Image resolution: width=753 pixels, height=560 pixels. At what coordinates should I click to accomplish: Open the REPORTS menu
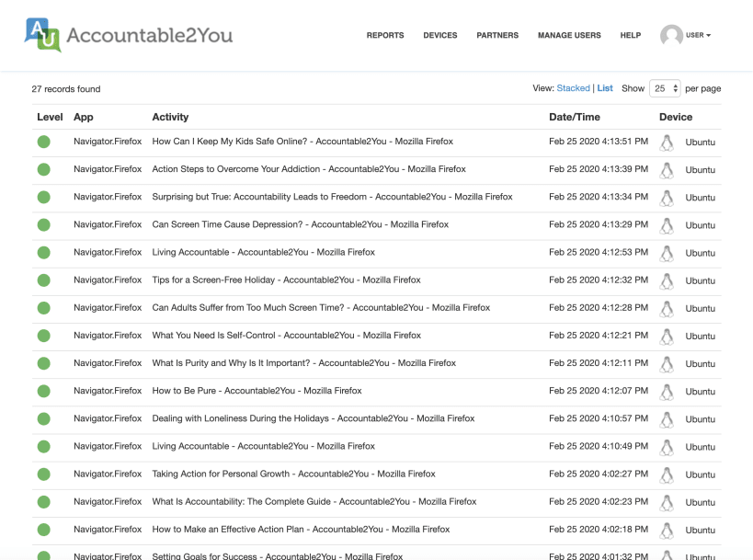[x=385, y=36]
